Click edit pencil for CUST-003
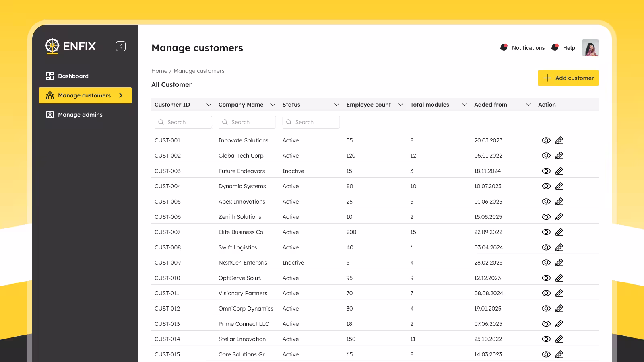This screenshot has height=362, width=644. point(559,171)
